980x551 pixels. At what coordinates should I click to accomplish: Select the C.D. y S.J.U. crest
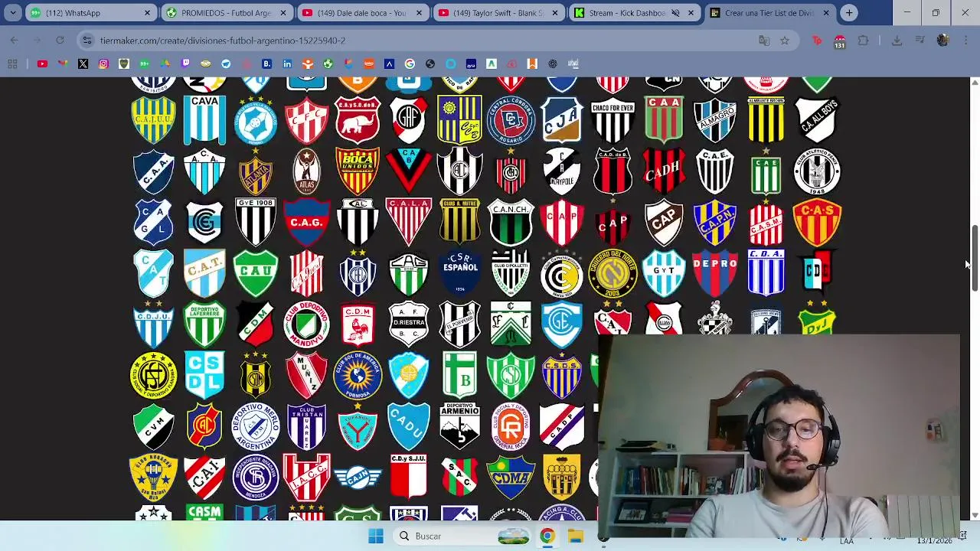[x=409, y=477]
